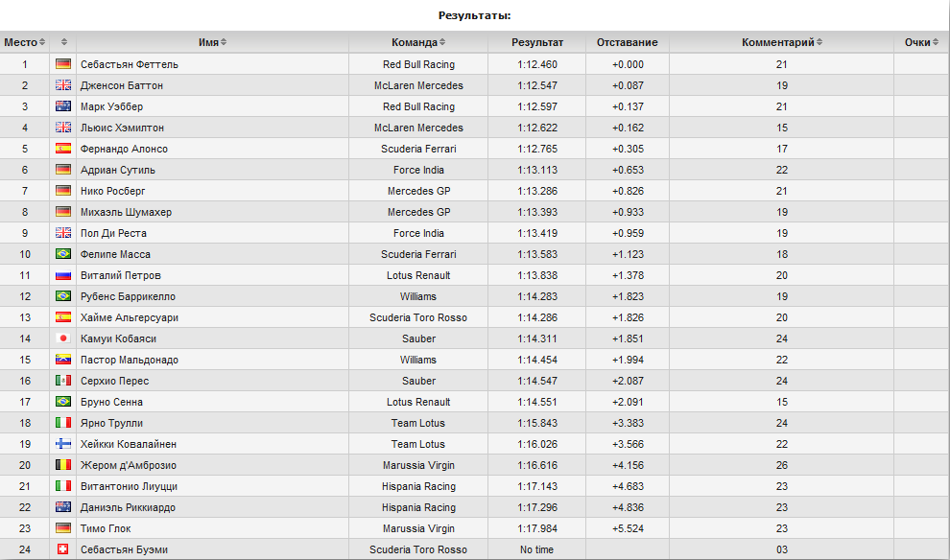Click German flag next to Себастьян Феттель
The width and height of the screenshot is (950, 560).
click(63, 64)
